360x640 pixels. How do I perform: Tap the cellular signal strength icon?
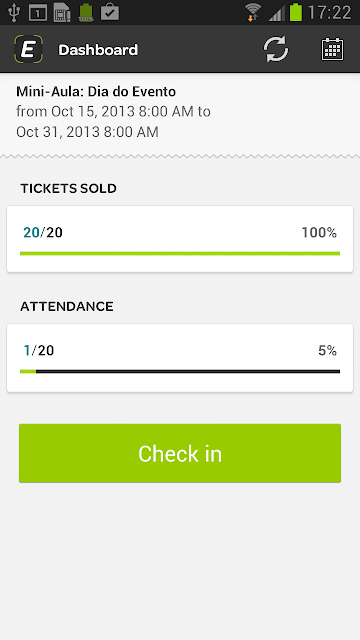point(277,13)
